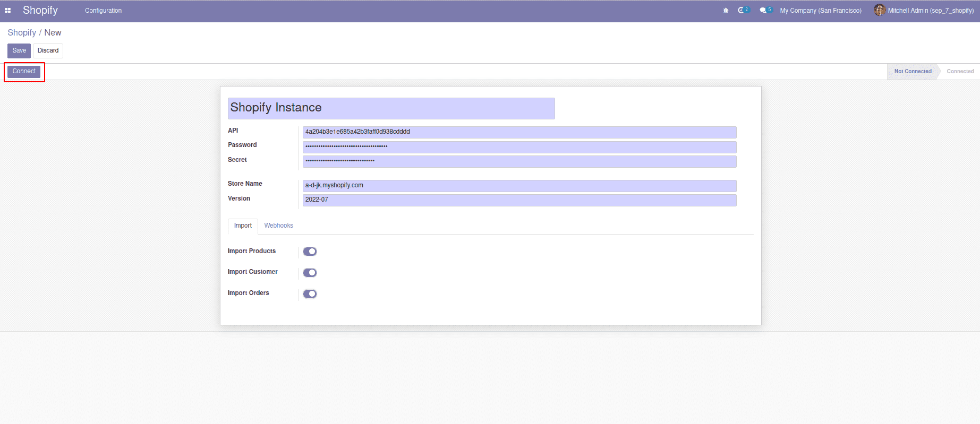
Task: Open My Company (San Francisco) switcher
Action: coord(821,11)
